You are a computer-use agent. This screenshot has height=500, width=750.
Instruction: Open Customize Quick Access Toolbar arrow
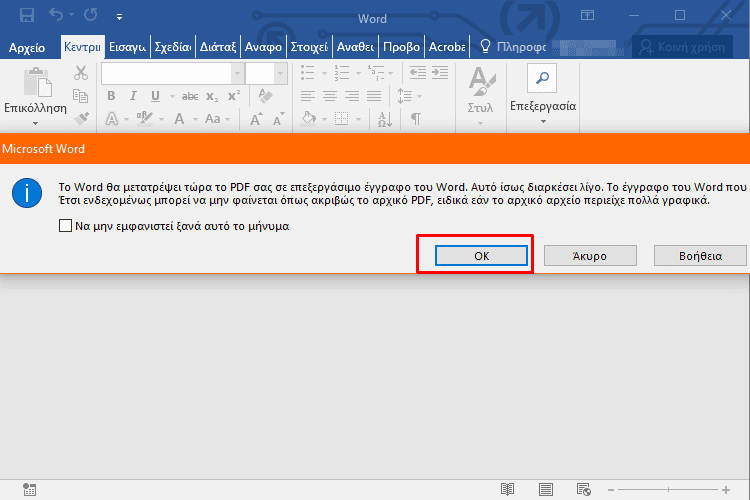tap(119, 17)
